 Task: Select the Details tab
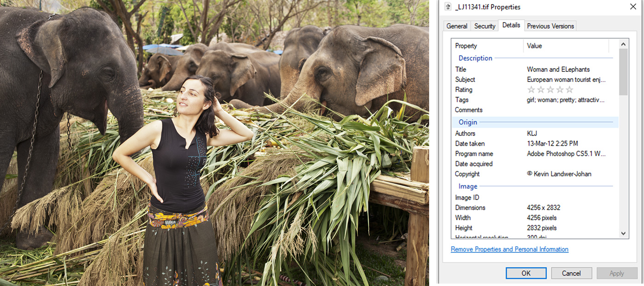pos(511,25)
